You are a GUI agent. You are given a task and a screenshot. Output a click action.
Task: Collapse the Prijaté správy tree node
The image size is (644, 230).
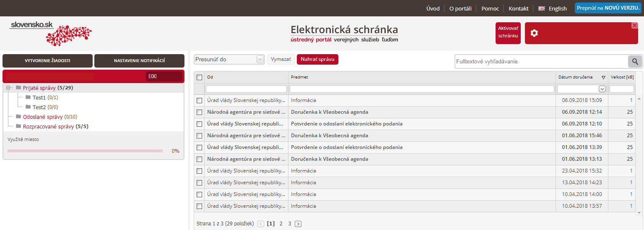(8, 88)
